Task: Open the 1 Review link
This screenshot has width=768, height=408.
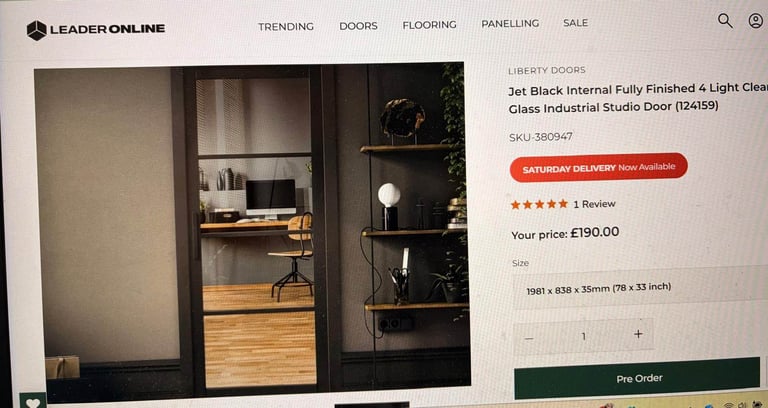Action: pyautogui.click(x=594, y=204)
